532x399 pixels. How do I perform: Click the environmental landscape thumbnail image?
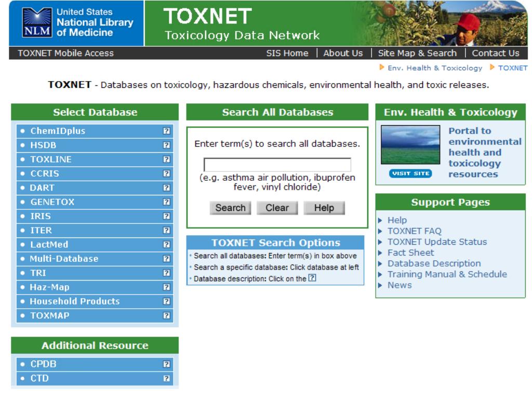tap(410, 145)
